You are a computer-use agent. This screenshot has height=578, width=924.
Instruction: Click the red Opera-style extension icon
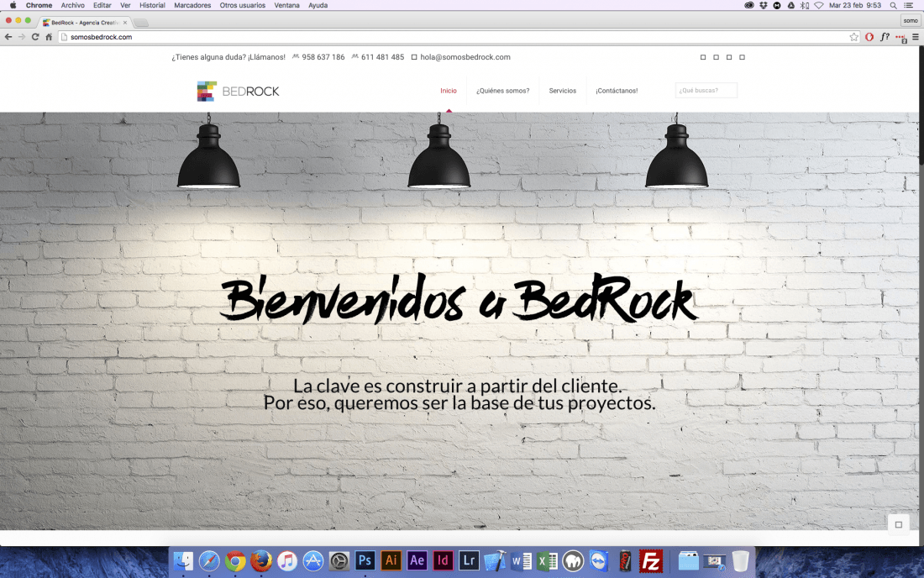pos(869,36)
